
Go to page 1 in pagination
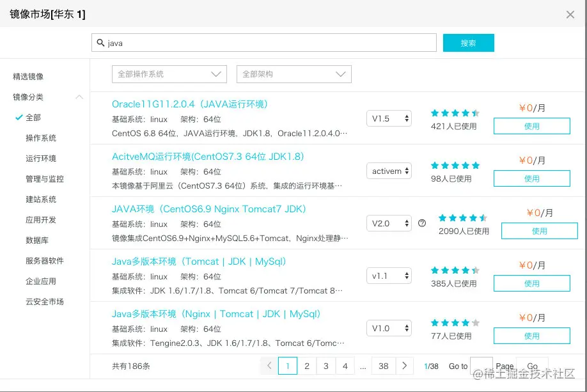(x=288, y=366)
